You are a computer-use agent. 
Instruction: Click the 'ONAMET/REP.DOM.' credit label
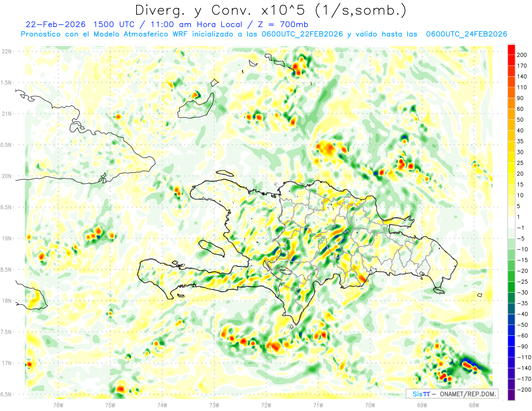pos(468,394)
